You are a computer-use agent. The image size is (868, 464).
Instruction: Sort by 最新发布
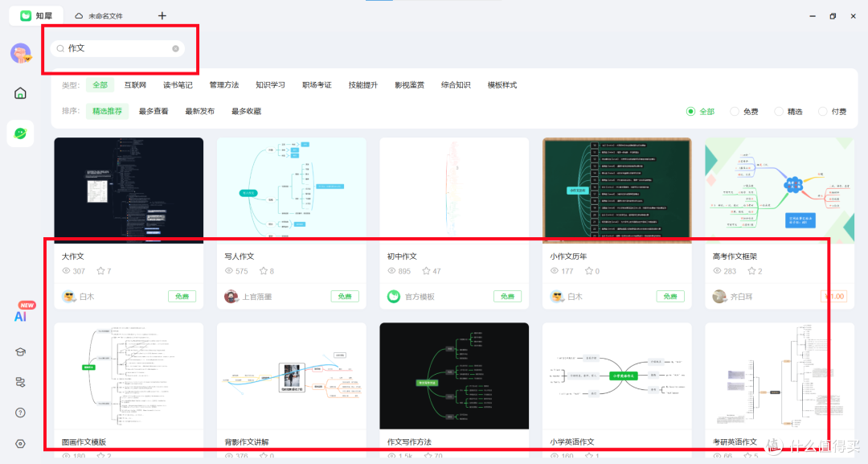pyautogui.click(x=200, y=111)
